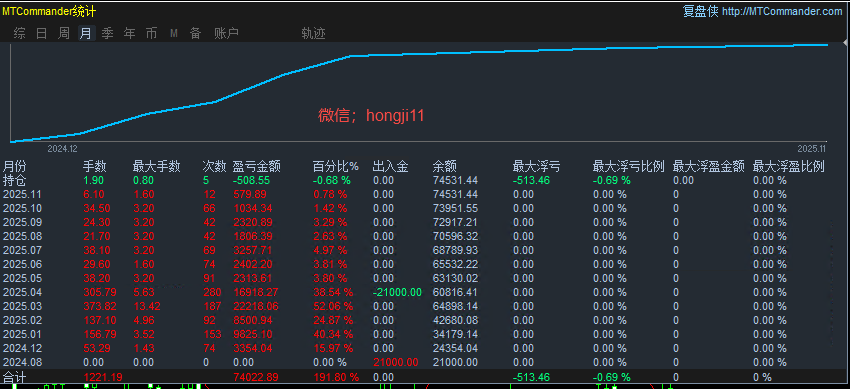
Task: Click the 22218.06 profit cell
Action: 255,306
